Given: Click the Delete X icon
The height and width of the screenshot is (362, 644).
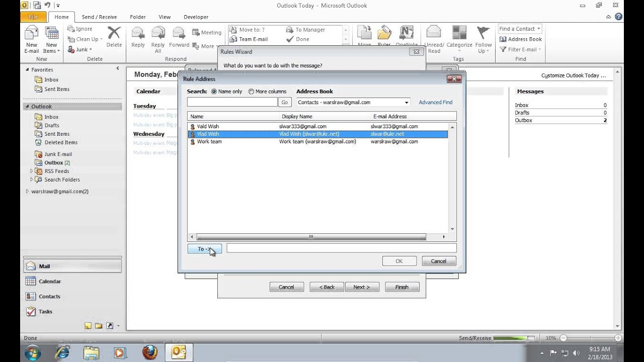Looking at the screenshot, I should pos(114,33).
